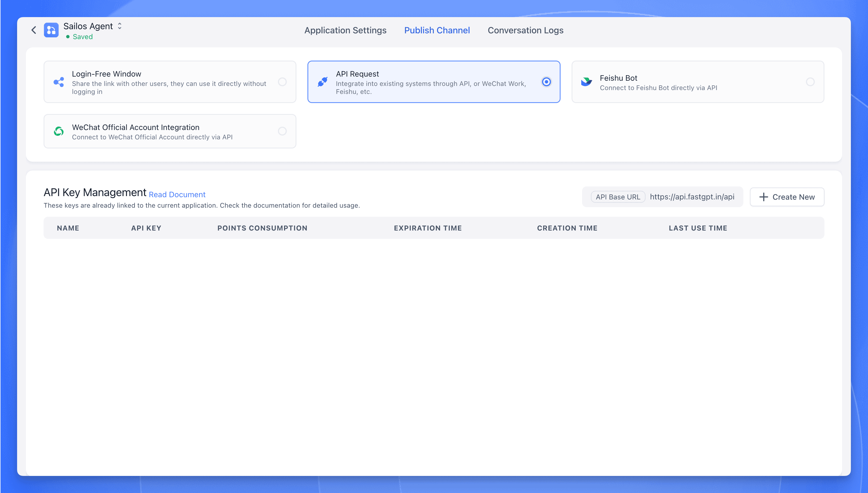This screenshot has height=493, width=868.
Task: Deselect the API Request radio button
Action: tap(546, 82)
